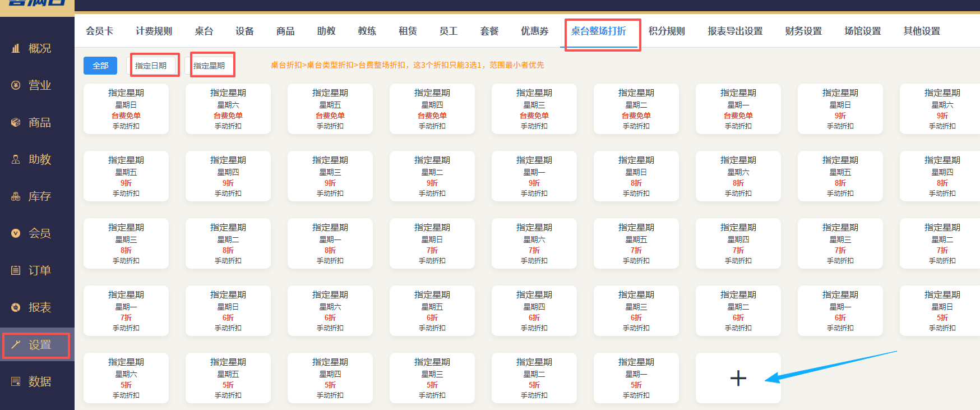This screenshot has height=410, width=980.
Task: Open the 星期一 7折 card
Action: point(126,311)
